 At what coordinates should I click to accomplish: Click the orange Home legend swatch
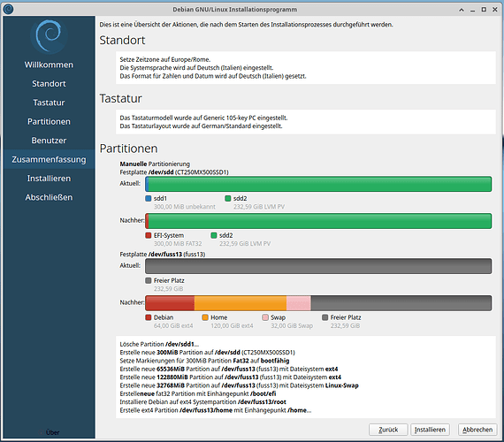coord(205,317)
